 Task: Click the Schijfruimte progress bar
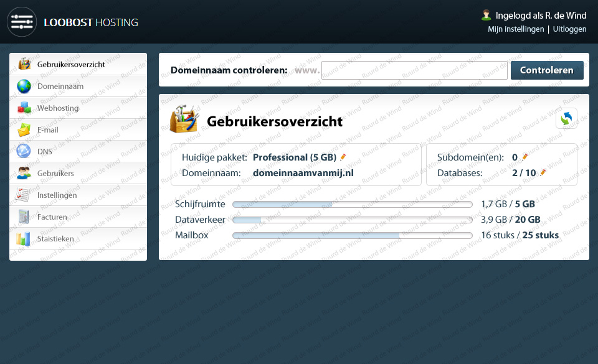click(x=353, y=204)
